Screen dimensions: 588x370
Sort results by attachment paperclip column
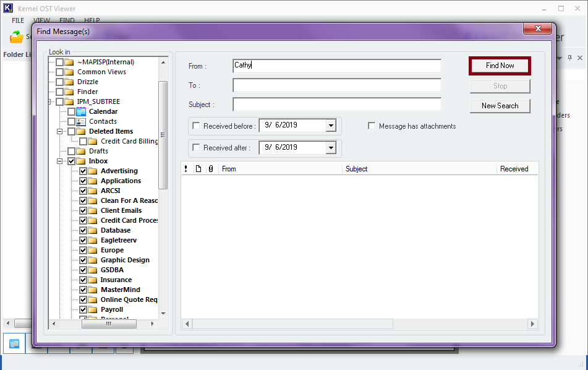[211, 169]
